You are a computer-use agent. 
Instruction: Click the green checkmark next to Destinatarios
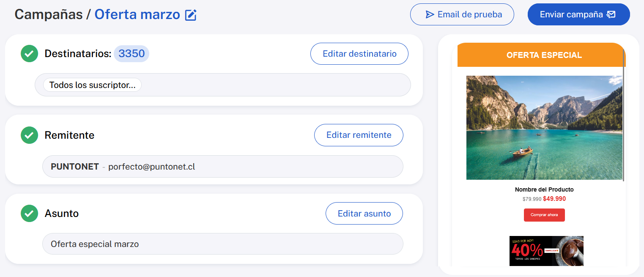click(x=29, y=54)
